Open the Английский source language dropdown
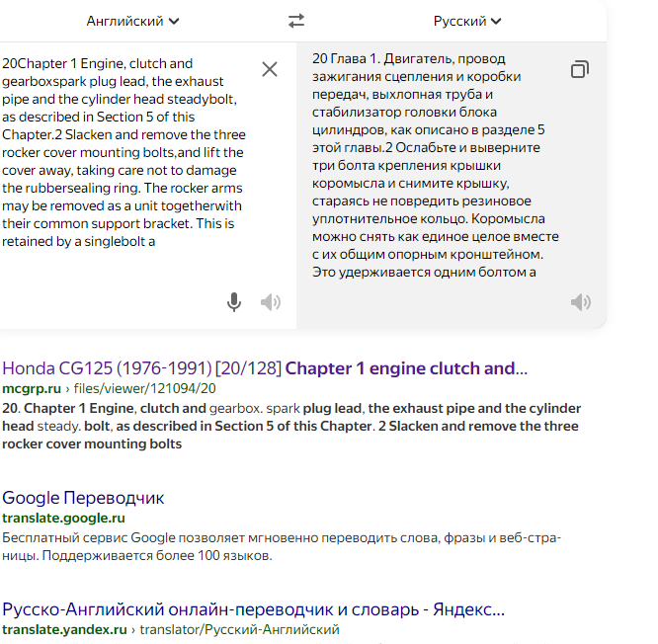 click(x=132, y=21)
